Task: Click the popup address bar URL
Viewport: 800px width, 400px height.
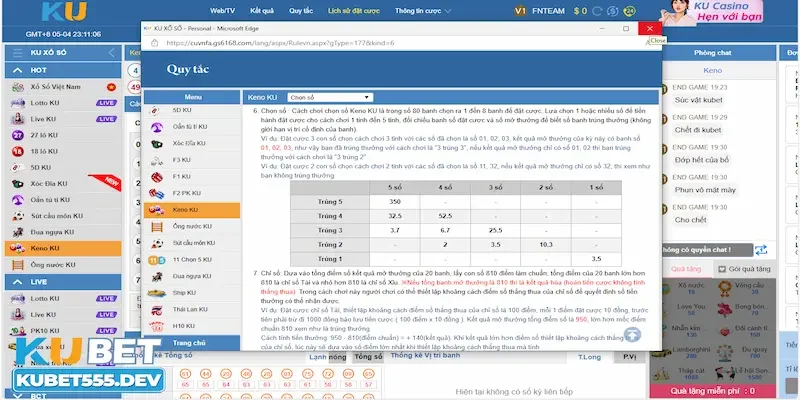Action: click(x=281, y=43)
